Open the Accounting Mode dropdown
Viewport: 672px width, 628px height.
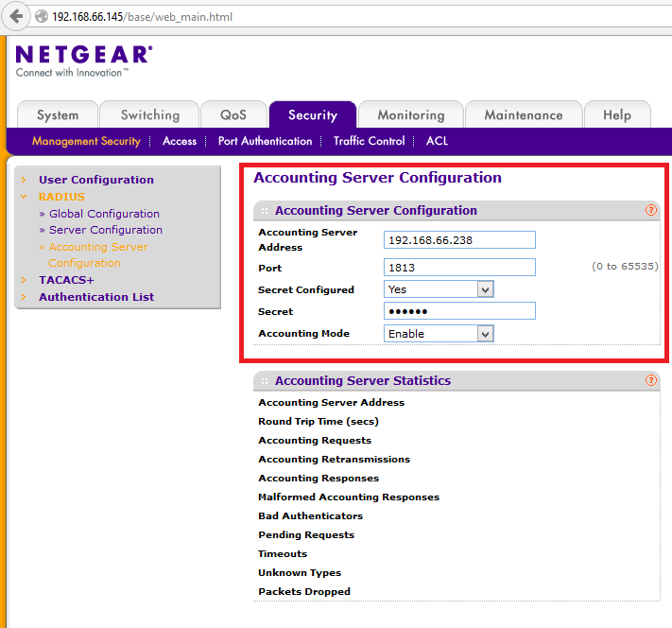[x=439, y=333]
